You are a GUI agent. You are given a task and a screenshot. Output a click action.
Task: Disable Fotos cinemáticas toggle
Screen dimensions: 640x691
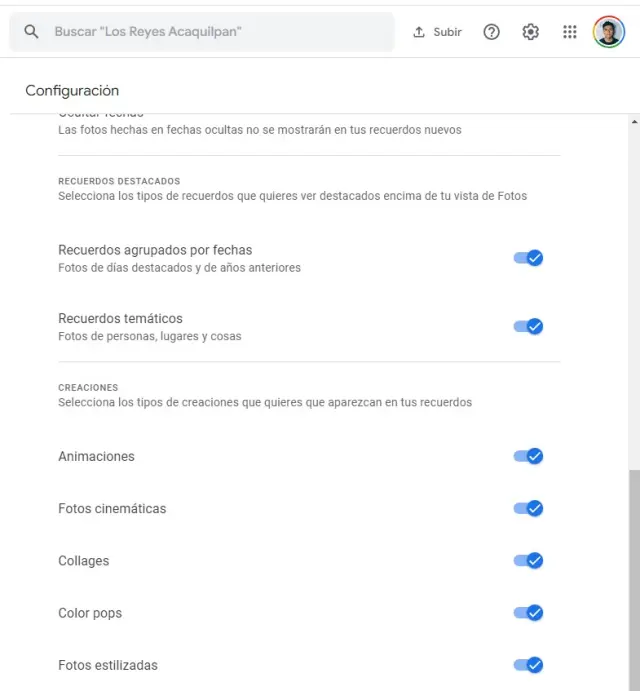click(x=528, y=508)
